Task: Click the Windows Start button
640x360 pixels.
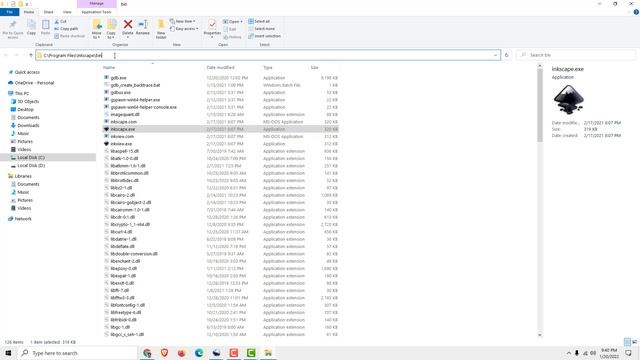Action: [x=8, y=353]
